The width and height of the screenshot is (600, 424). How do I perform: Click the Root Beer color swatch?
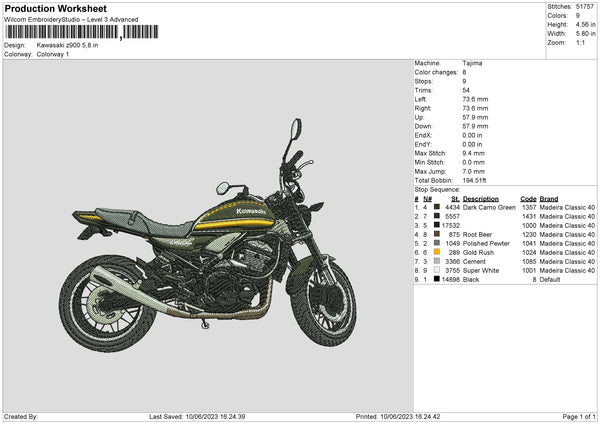[x=437, y=234]
